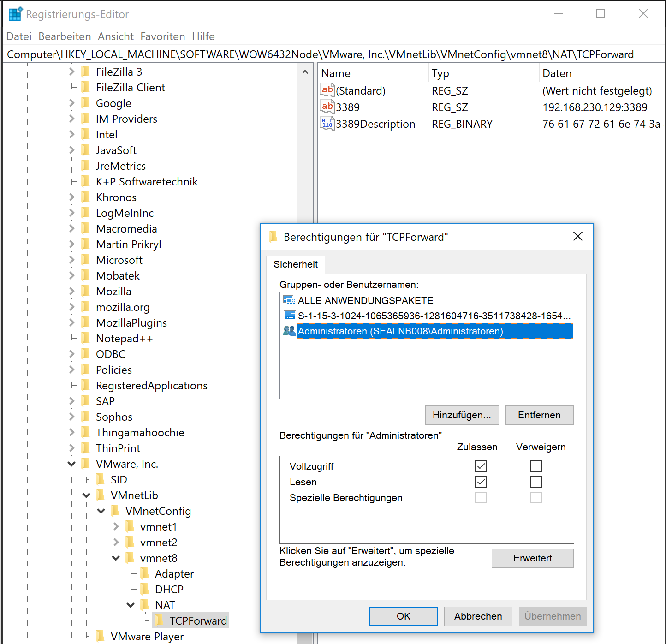The image size is (666, 644).
Task: Collapse the NAT key
Action: 131,605
